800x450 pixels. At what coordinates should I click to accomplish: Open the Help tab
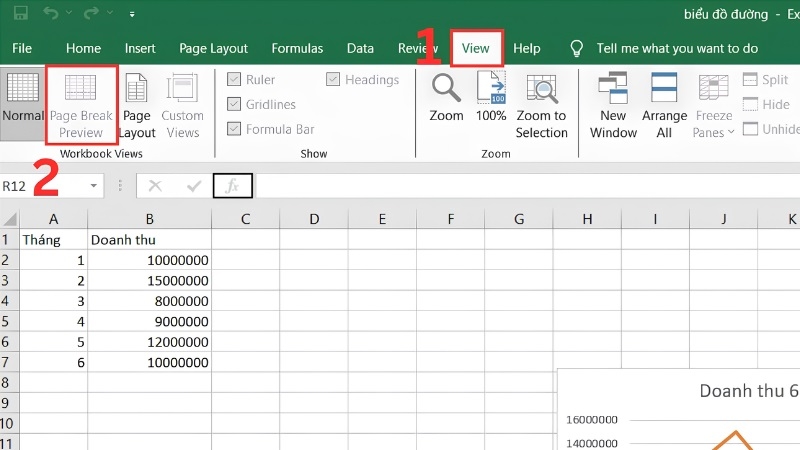click(527, 48)
